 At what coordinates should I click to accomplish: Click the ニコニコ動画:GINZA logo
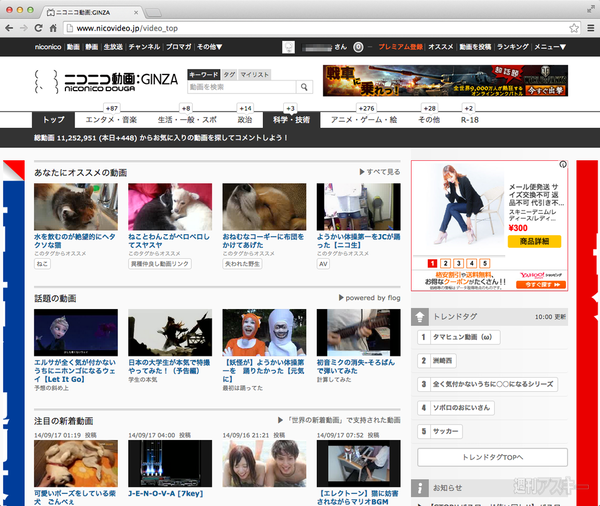click(x=106, y=82)
